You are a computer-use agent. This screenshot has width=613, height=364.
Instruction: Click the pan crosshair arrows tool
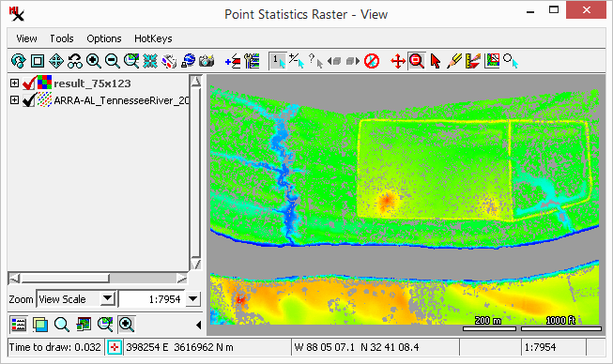(398, 61)
